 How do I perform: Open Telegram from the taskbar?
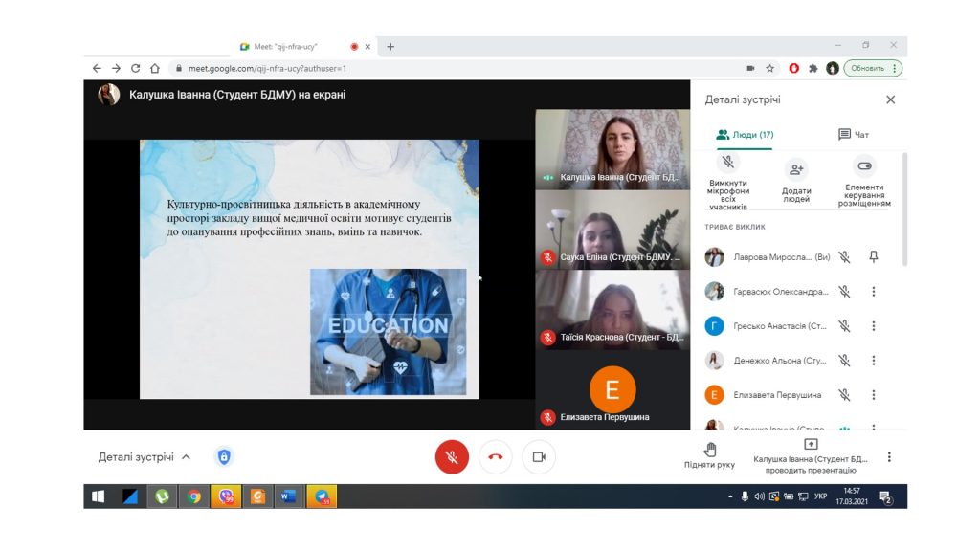pyautogui.click(x=322, y=496)
